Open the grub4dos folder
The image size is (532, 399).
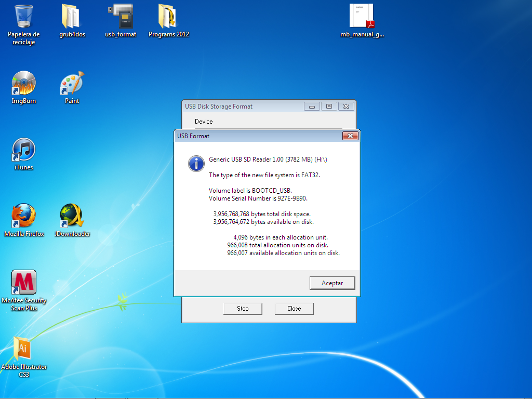pyautogui.click(x=72, y=17)
